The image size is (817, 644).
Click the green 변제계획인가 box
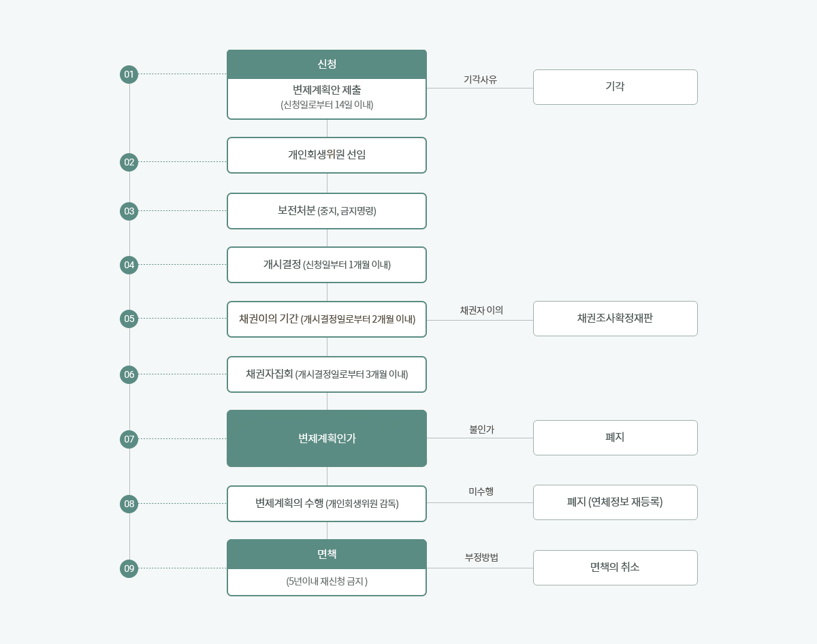(x=327, y=438)
